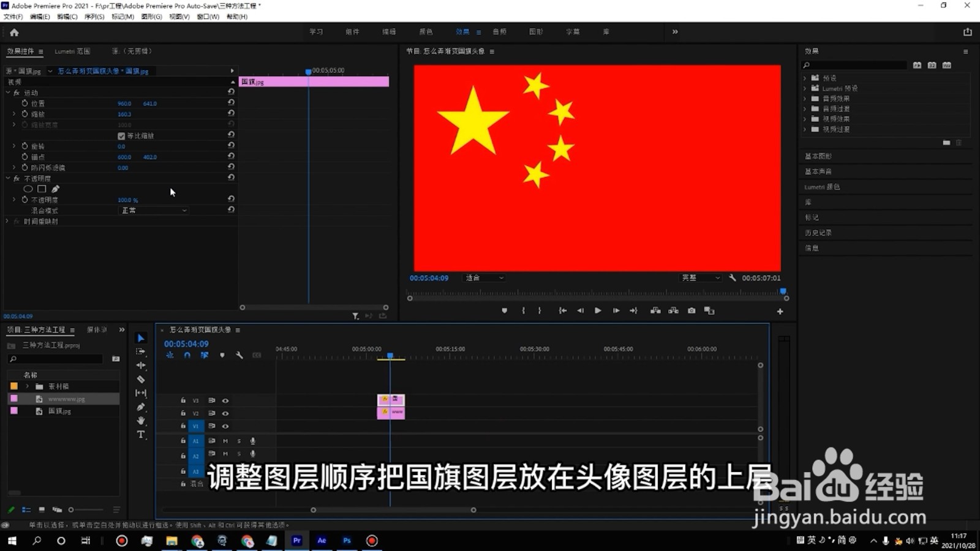Collapse the Opacity effect group

[8, 179]
